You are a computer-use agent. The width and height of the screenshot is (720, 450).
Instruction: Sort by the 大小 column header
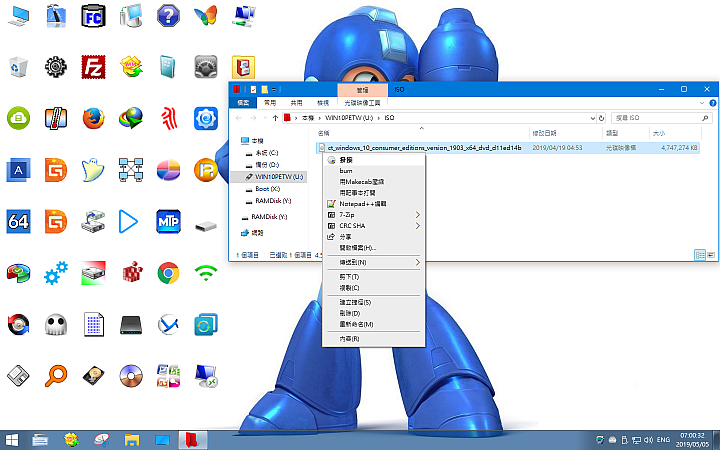675,133
